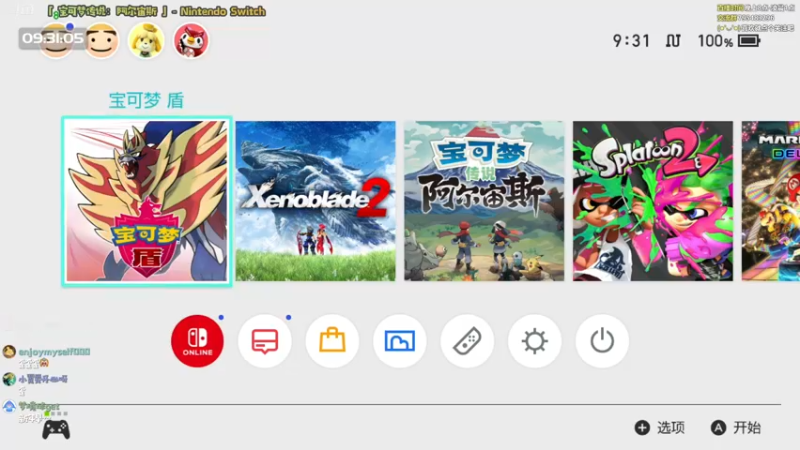Open the second Mii user avatar
The height and width of the screenshot is (450, 800).
click(101, 40)
